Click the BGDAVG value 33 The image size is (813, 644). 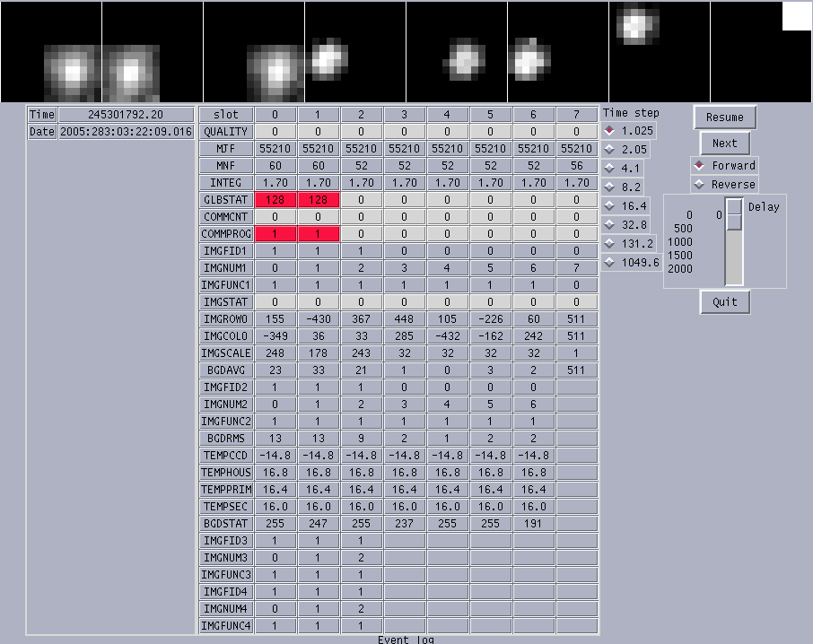[318, 370]
